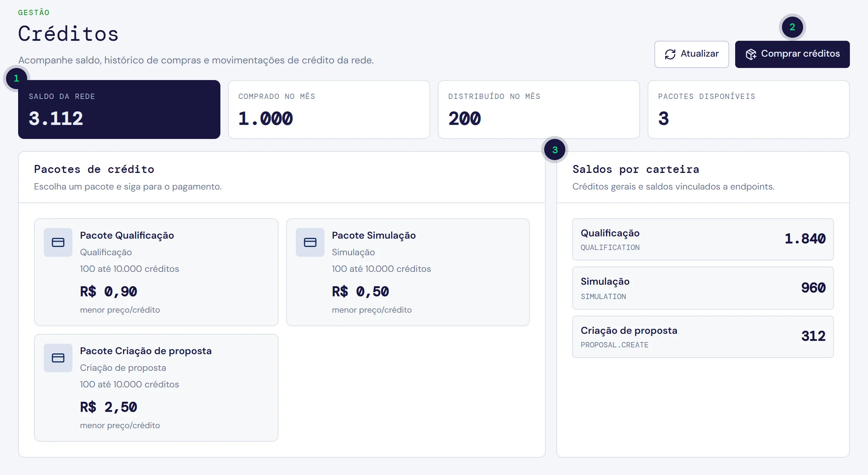Screen dimensions: 868x475
Task: Click the Atualizar button label
Action: (x=700, y=54)
